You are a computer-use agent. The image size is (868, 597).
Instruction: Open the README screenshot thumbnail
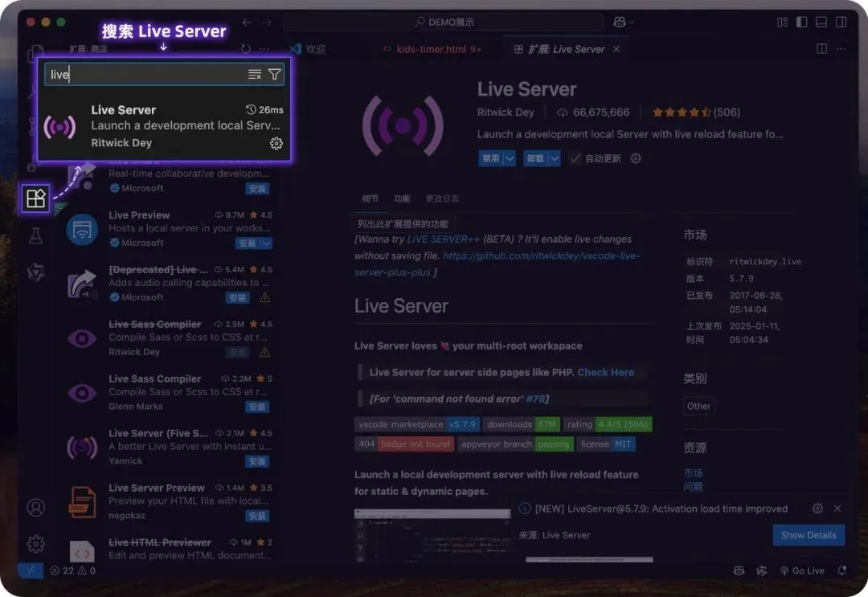(432, 536)
